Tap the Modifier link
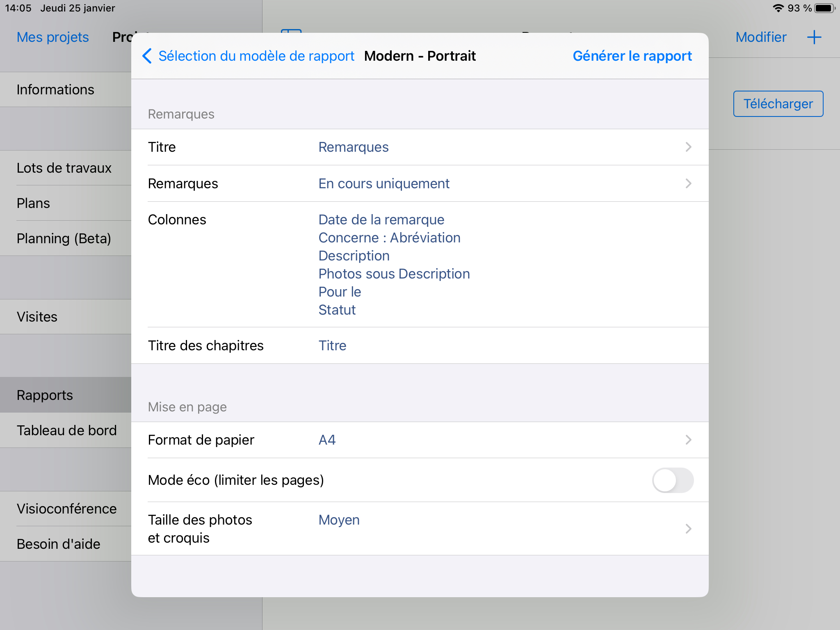The width and height of the screenshot is (840, 630). pyautogui.click(x=761, y=37)
